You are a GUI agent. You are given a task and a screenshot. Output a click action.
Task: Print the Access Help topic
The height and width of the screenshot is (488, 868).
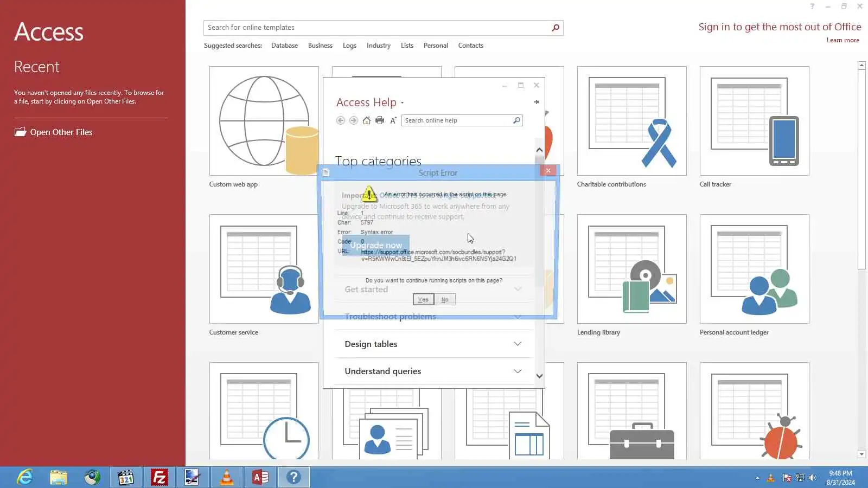380,120
